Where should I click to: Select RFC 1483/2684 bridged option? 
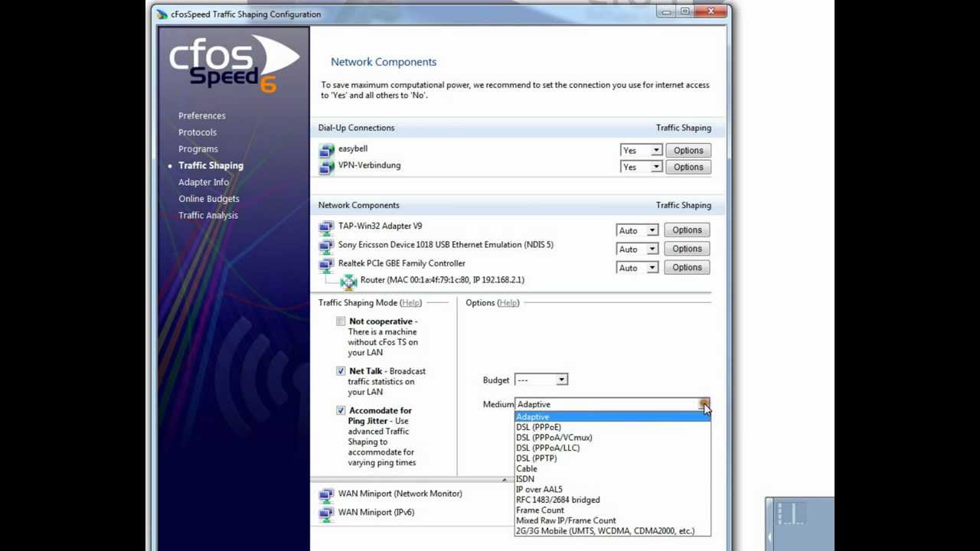[x=612, y=500]
